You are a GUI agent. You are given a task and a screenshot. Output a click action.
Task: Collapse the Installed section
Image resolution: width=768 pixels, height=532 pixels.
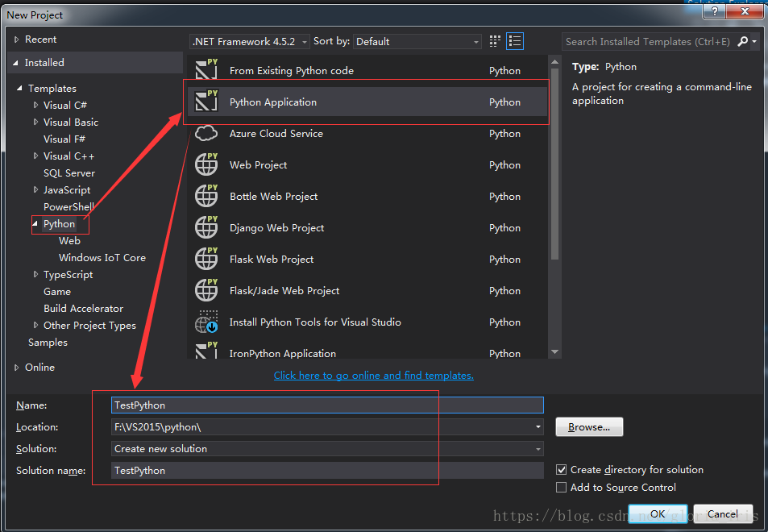[x=15, y=63]
